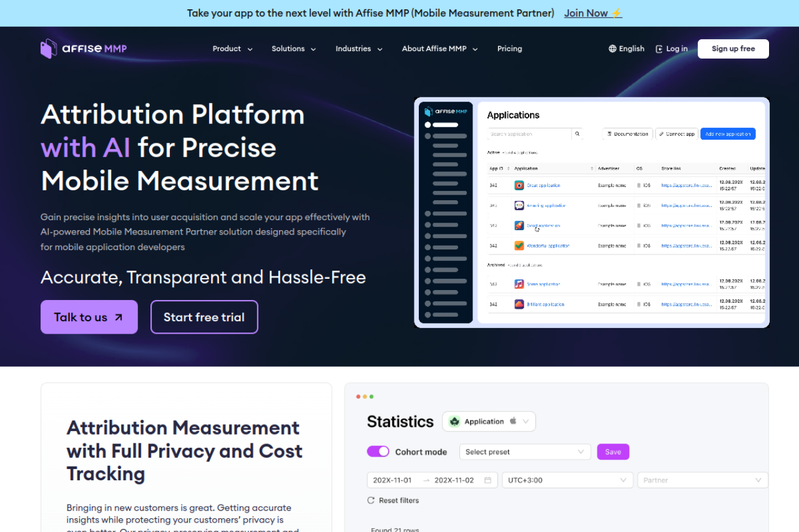Open the UTC+3:00 timezone dropdown
Viewport: 799px width, 532px height.
click(x=567, y=480)
